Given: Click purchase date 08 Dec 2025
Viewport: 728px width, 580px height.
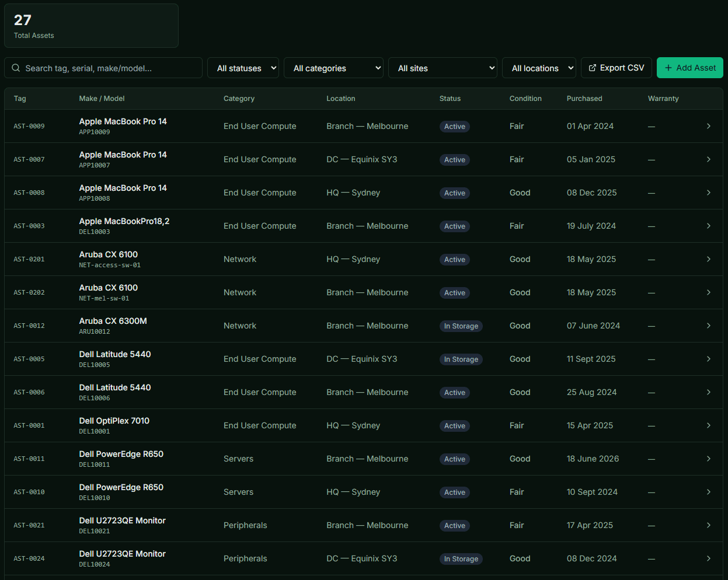Looking at the screenshot, I should coord(591,193).
